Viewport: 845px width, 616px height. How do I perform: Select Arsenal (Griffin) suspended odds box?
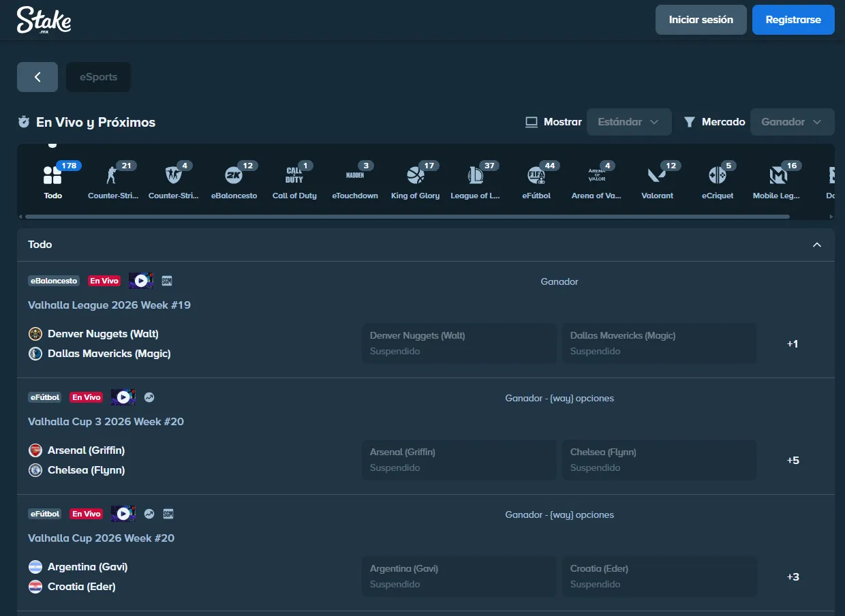tap(459, 460)
